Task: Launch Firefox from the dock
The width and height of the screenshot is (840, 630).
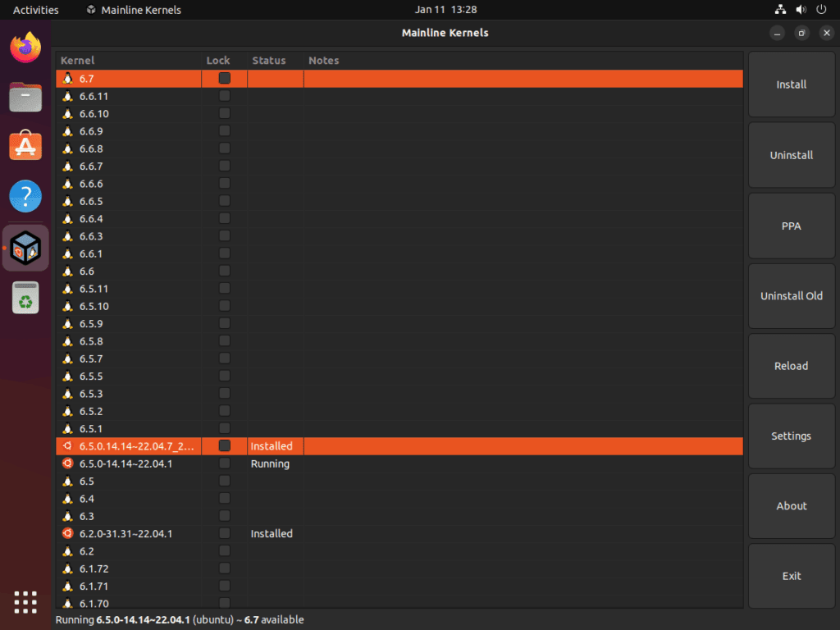Action: (x=25, y=48)
